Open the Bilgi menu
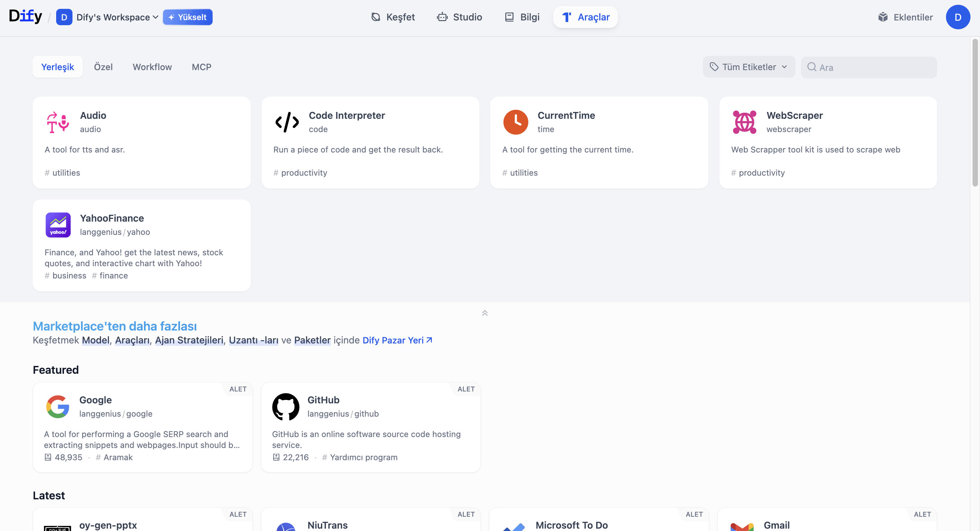The height and width of the screenshot is (531, 980). click(x=522, y=17)
